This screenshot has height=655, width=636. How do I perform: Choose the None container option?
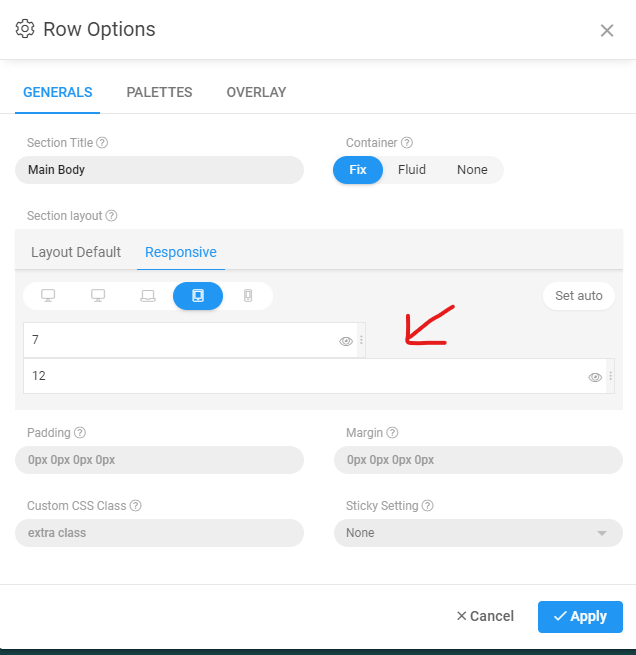tap(472, 170)
